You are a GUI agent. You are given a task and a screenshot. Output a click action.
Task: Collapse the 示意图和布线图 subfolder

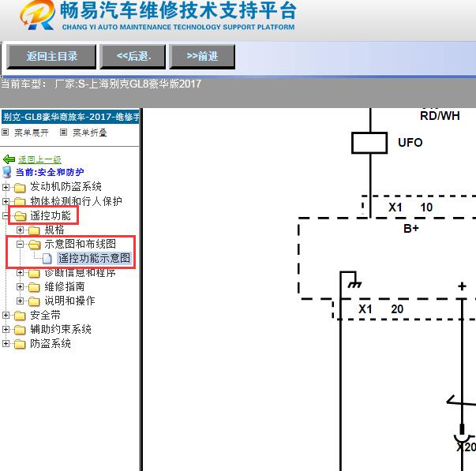20,244
